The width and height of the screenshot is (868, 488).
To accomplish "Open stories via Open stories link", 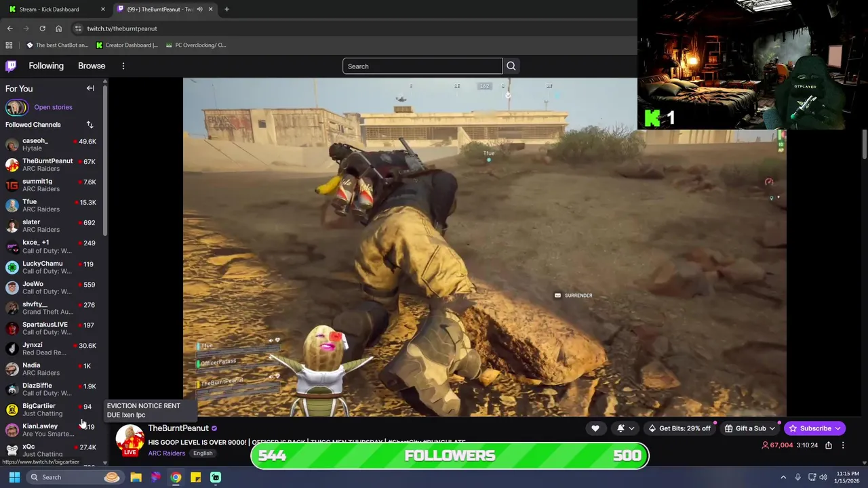I will 53,107.
